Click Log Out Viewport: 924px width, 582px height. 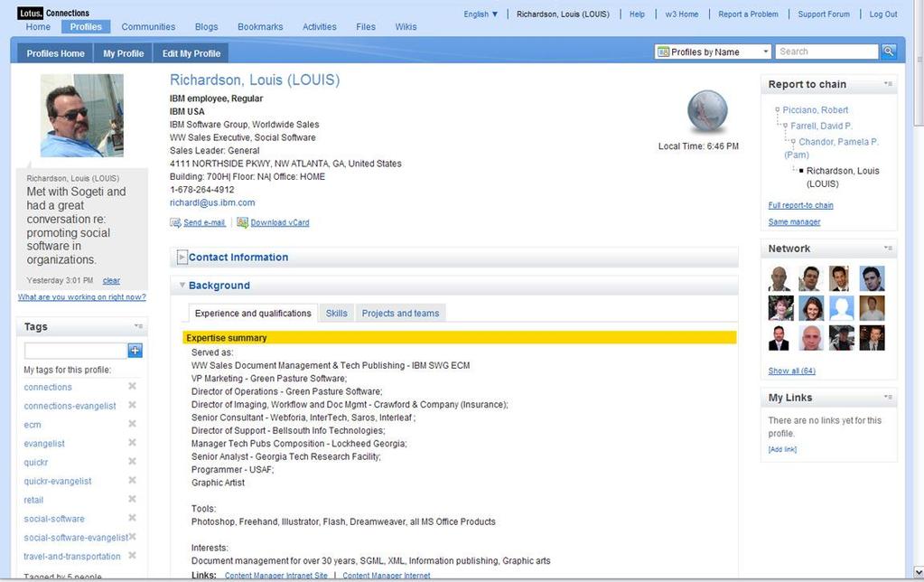tap(883, 14)
